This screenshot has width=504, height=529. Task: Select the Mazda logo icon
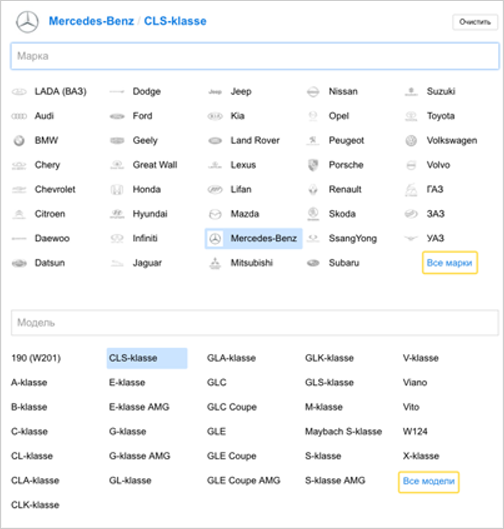coord(215,214)
